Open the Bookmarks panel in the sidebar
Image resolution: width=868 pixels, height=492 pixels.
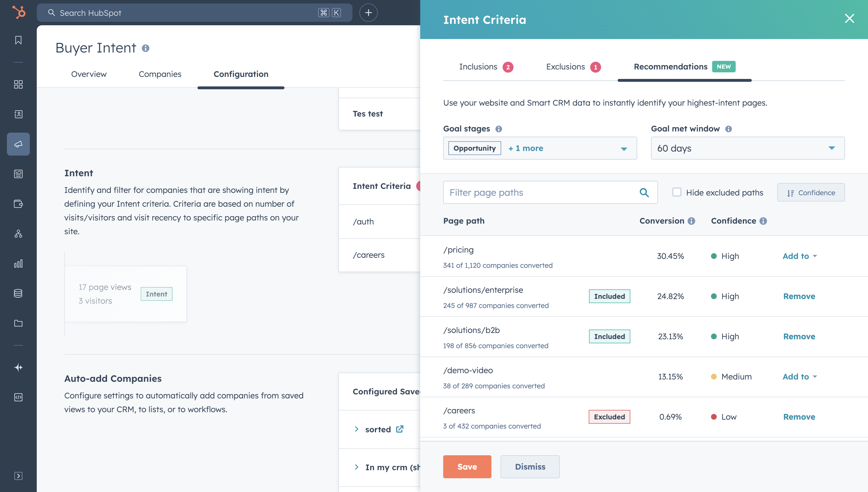tap(18, 40)
